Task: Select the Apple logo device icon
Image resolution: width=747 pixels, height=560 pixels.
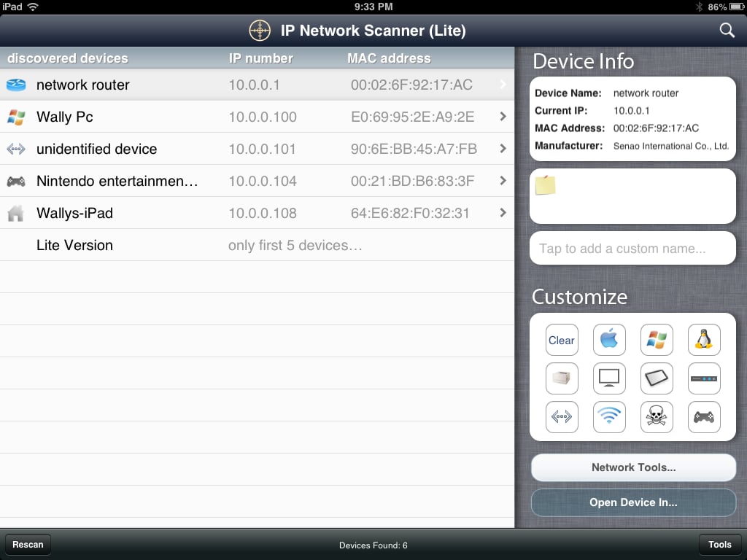Action: [x=609, y=340]
